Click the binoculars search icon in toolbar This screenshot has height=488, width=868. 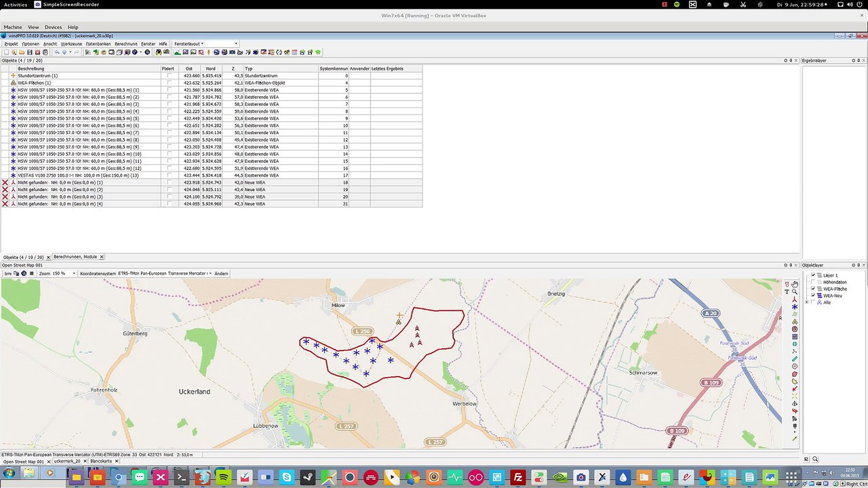pyautogui.click(x=159, y=52)
